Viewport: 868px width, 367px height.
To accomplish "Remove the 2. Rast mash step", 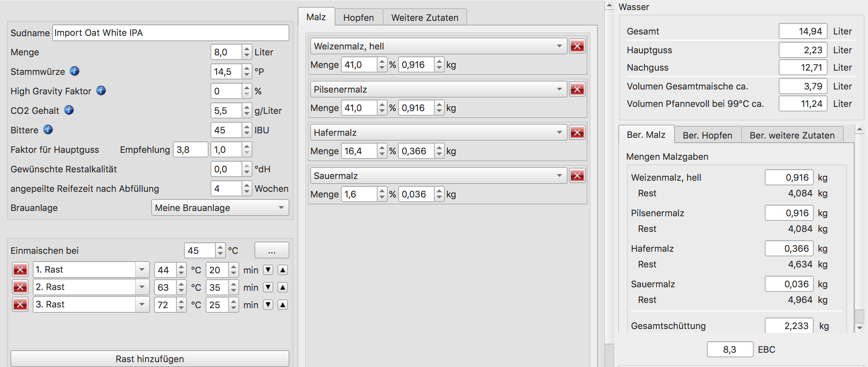I will [20, 287].
